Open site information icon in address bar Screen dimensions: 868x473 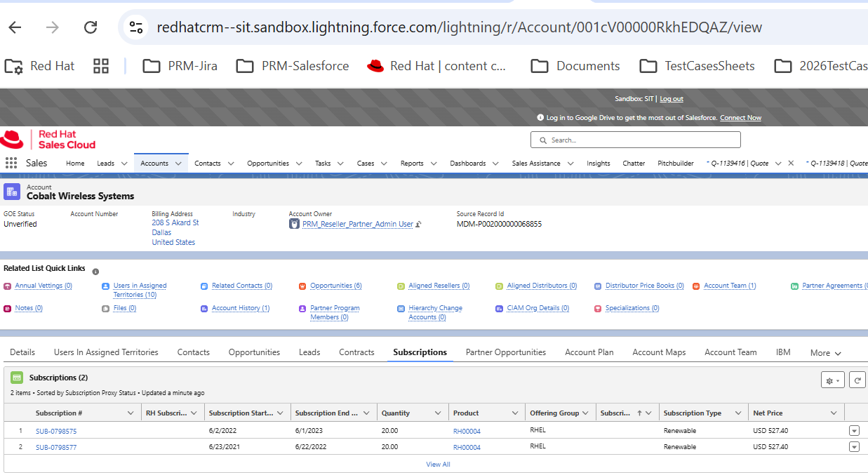pos(135,27)
